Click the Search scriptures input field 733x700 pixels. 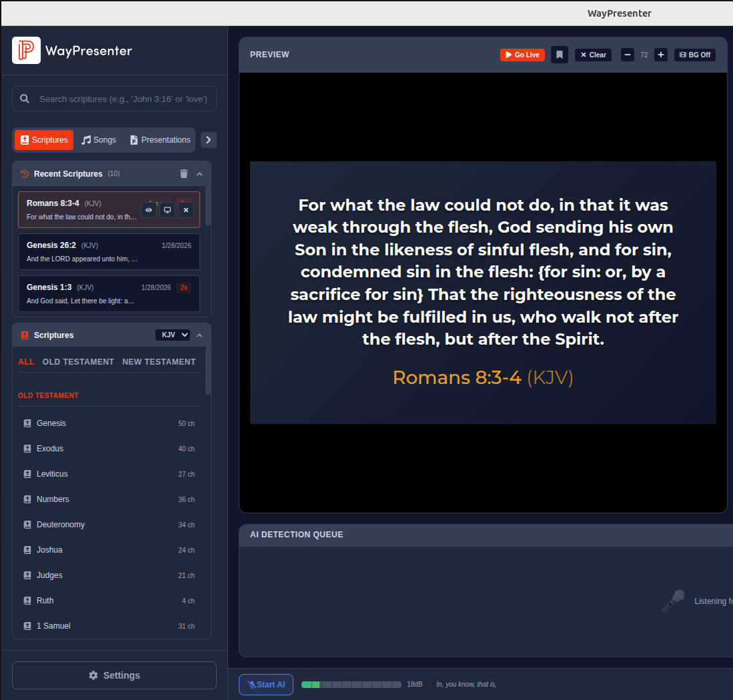[123, 99]
